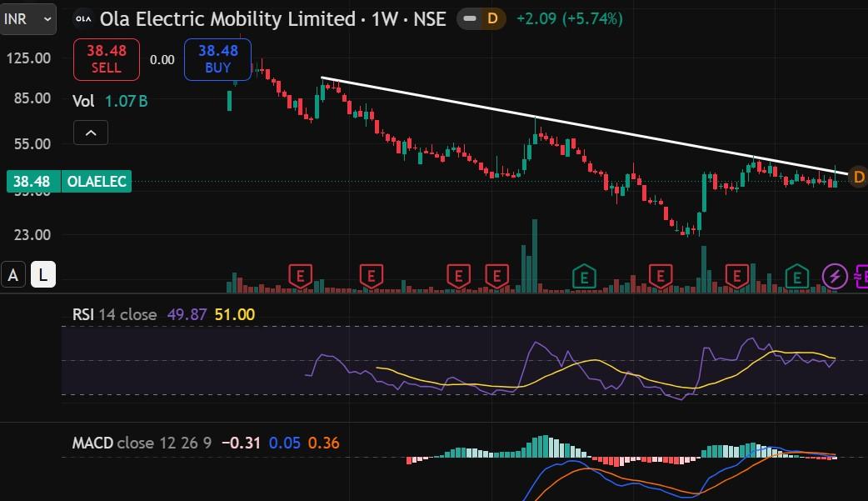Screen dimensions: 868x501
Task: Select MACD line value 0.05
Action: coord(285,443)
